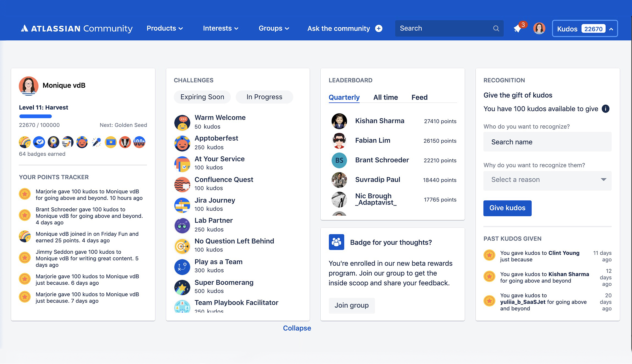Click the BS initials avatar for Brant Schroeder

click(339, 160)
